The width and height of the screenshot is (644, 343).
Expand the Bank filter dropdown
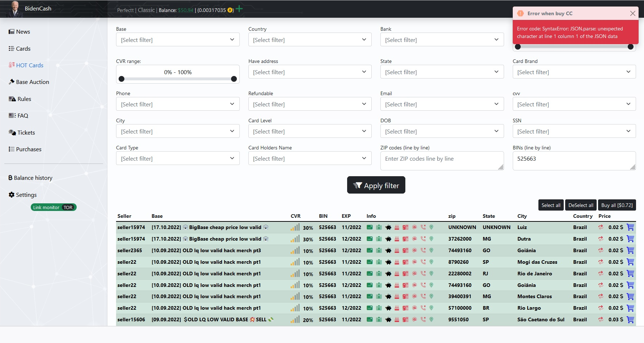(x=442, y=39)
